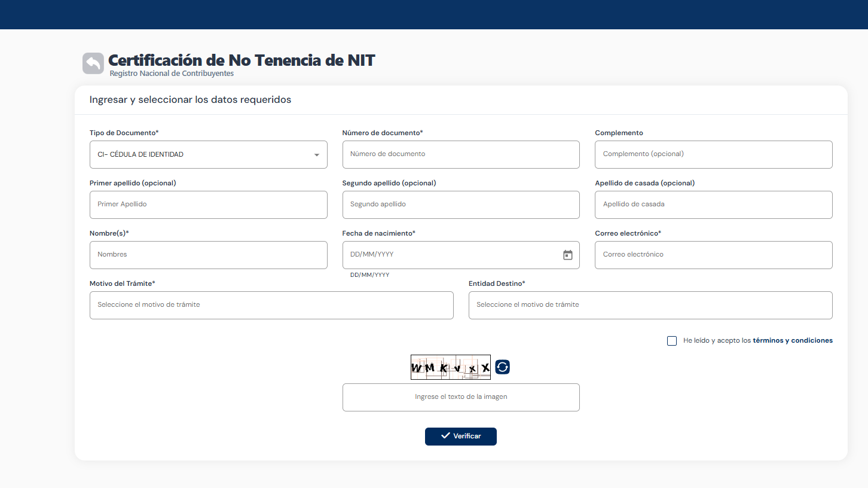Screen dimensions: 868x488
Task: Click the captcha text image
Action: point(450,367)
